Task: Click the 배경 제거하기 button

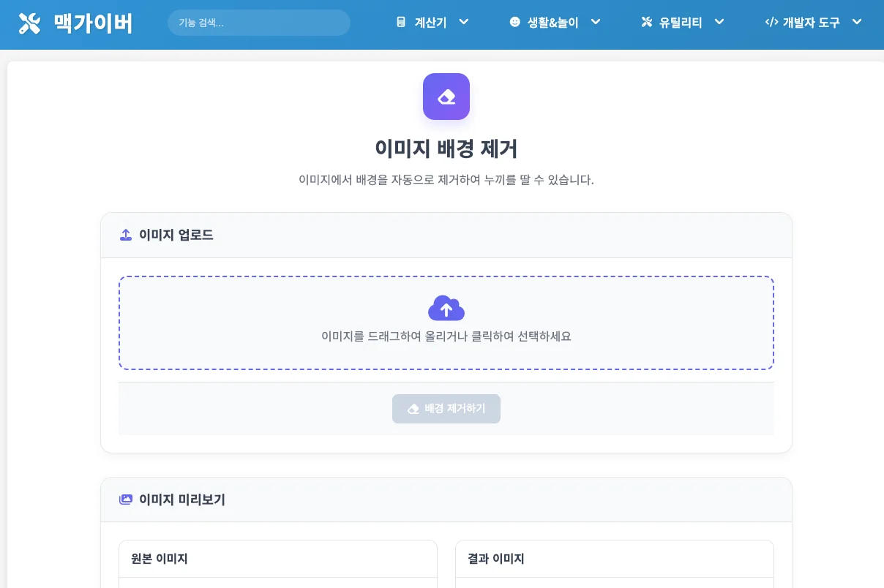Action: click(x=446, y=409)
